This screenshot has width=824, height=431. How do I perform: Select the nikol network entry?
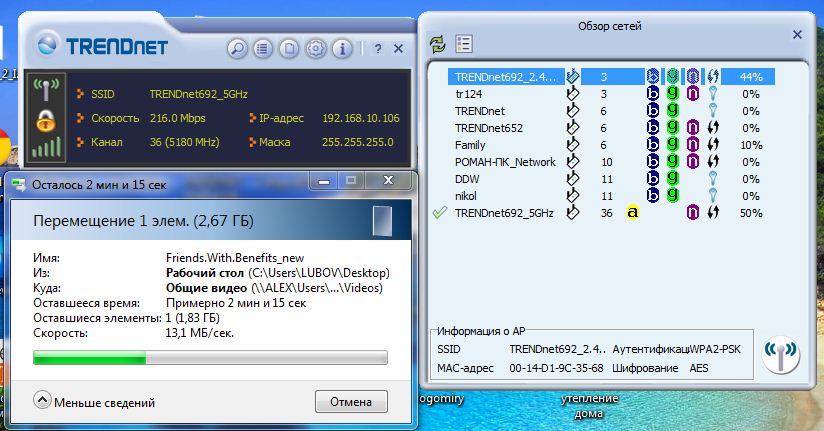(611, 196)
